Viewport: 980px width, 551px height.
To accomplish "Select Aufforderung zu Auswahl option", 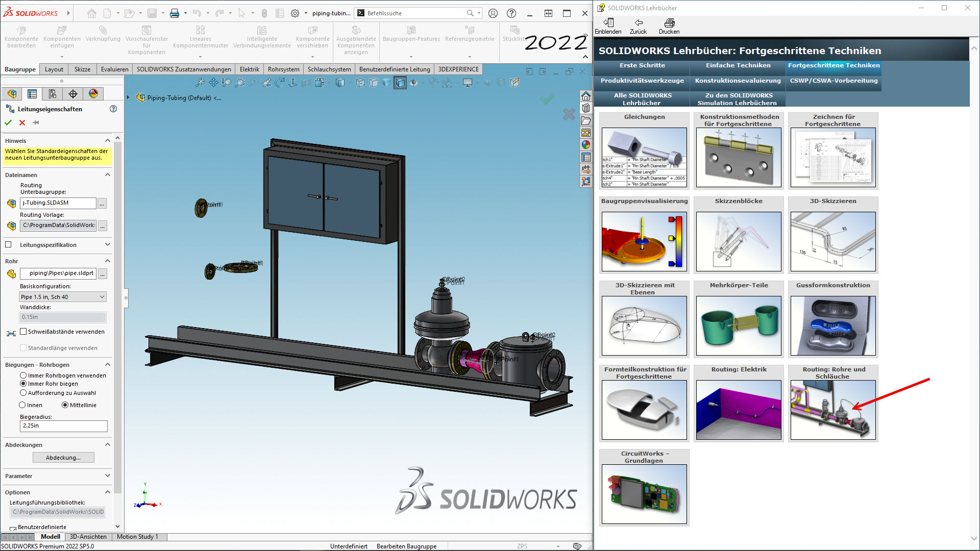I will point(23,393).
